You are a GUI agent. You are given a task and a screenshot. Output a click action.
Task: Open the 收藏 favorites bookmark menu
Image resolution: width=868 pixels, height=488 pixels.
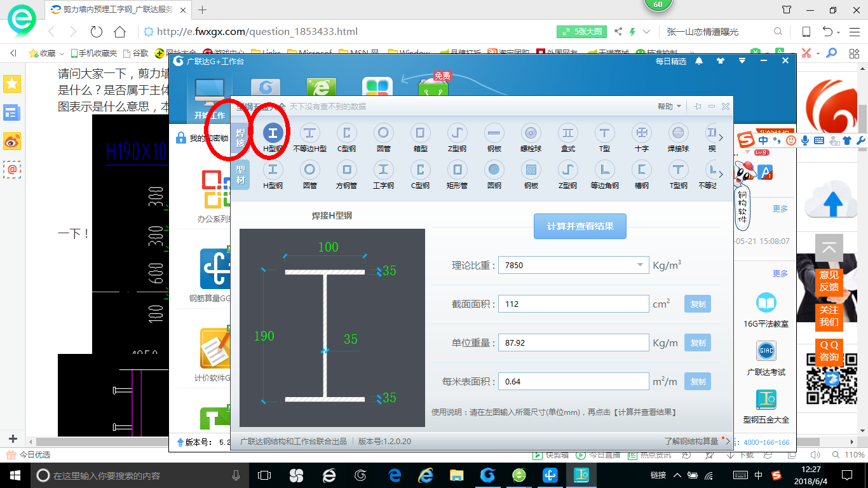tap(46, 53)
